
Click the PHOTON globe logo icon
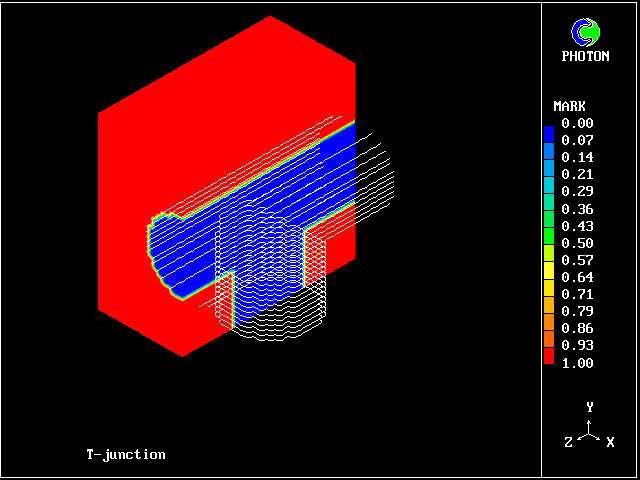pos(585,33)
